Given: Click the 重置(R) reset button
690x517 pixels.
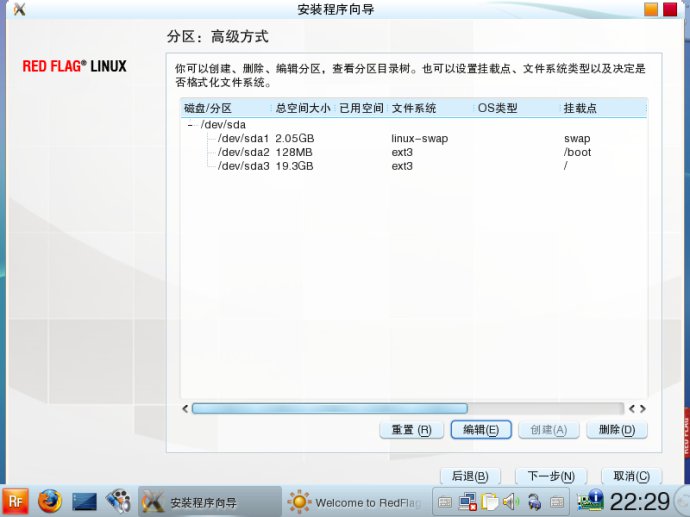Looking at the screenshot, I should [x=411, y=430].
